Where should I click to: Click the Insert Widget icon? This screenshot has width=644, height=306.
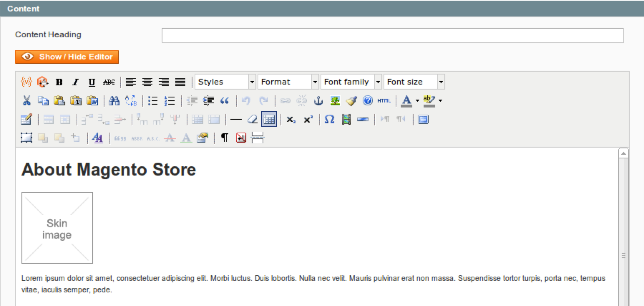[x=43, y=82]
